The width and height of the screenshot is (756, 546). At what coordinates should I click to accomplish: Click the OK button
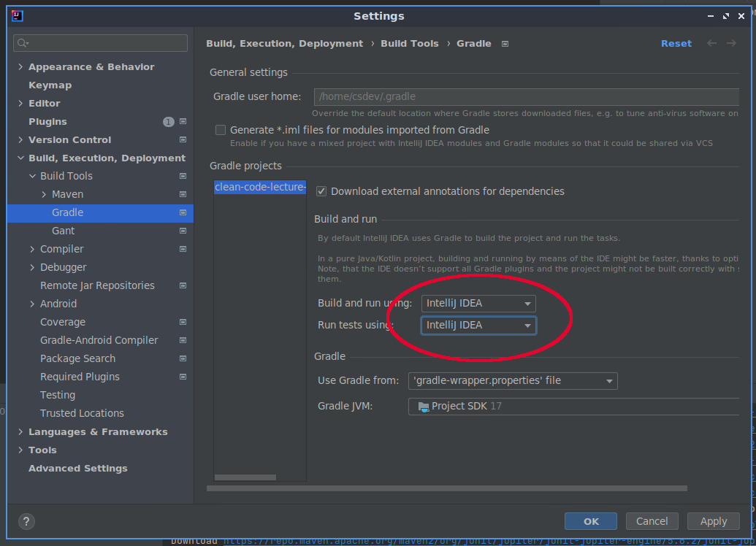[591, 521]
